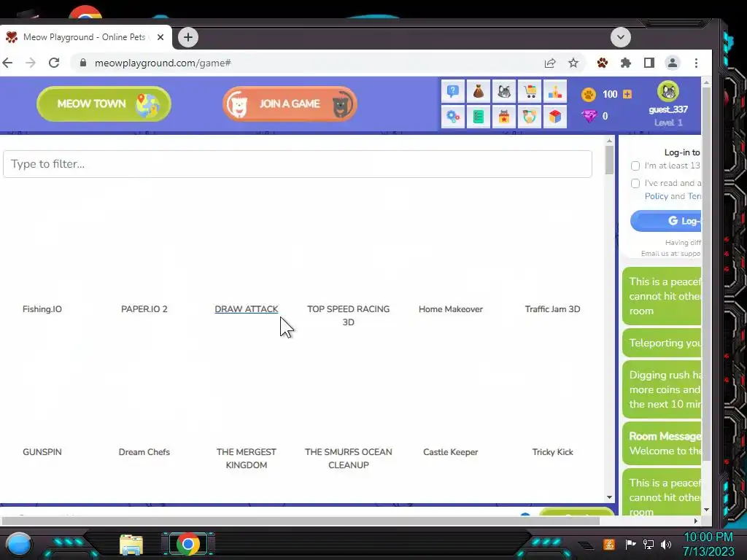Screen dimensions: 747x560
Task: Open the shopping cart store icon
Action: [x=530, y=91]
